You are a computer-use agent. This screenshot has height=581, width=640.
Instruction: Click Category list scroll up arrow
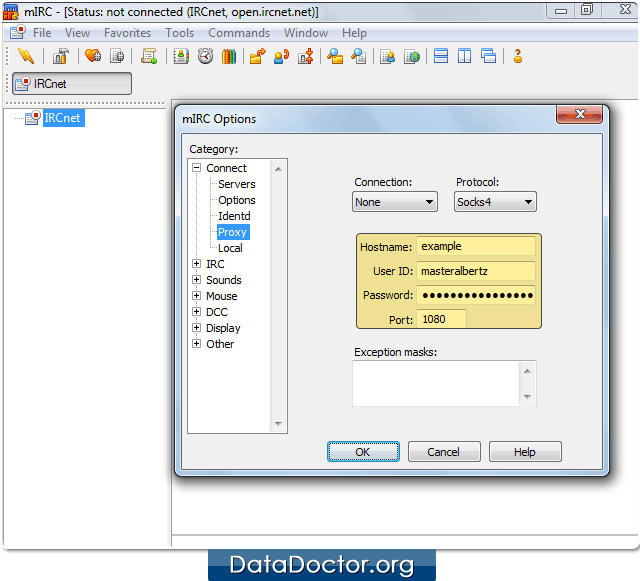(x=278, y=169)
